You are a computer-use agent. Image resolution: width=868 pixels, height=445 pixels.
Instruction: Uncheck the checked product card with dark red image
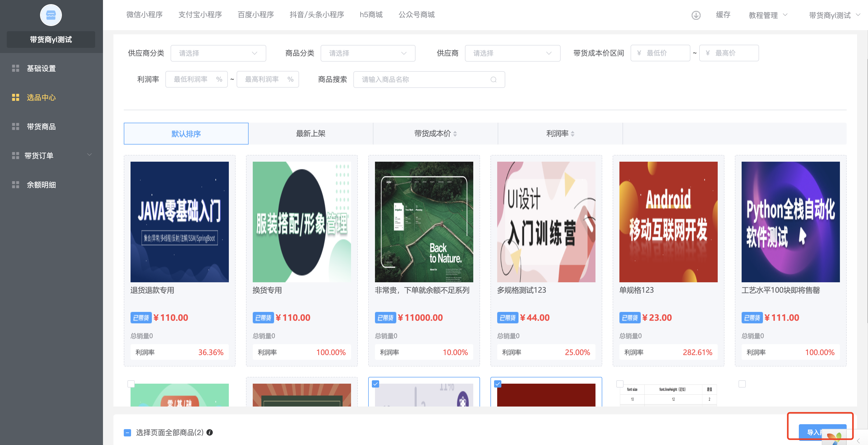click(x=497, y=384)
